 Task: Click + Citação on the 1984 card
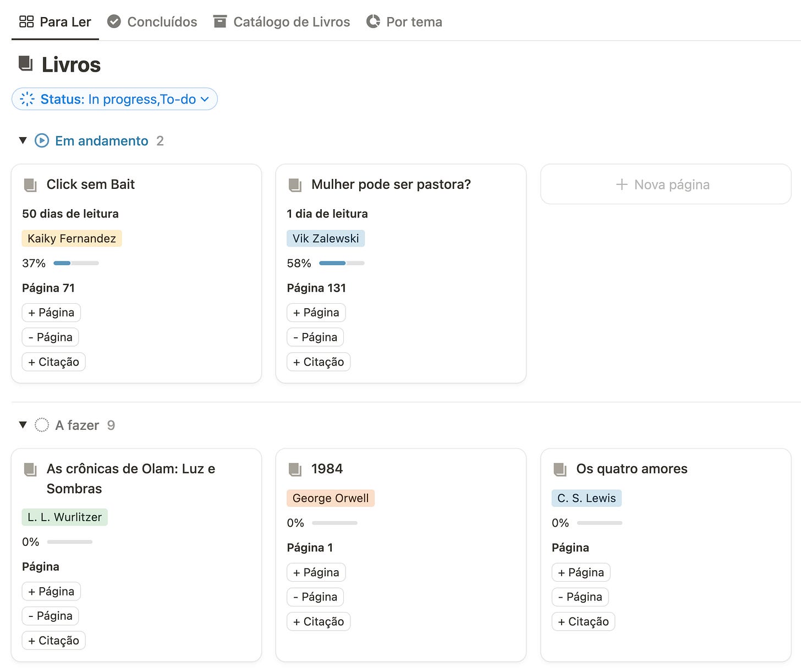[x=319, y=622]
